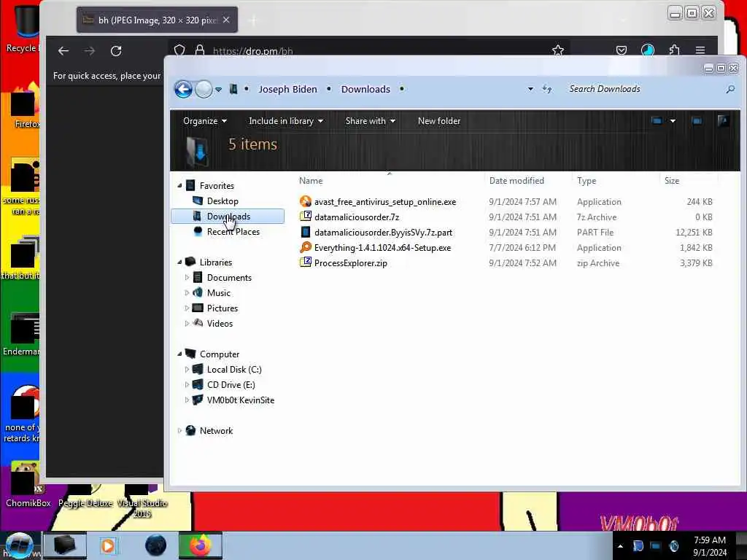Open Include in library menu
Image resolution: width=747 pixels, height=560 pixels.
286,121
